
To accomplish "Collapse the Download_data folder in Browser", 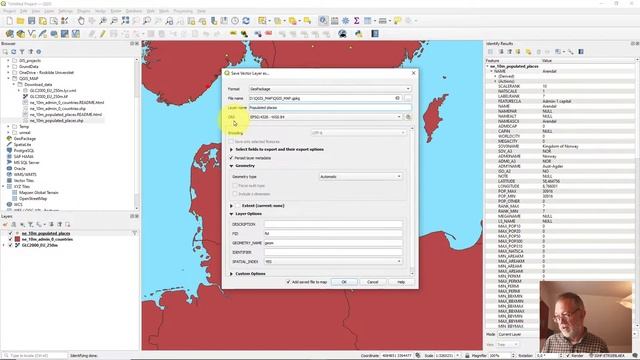I will [13, 84].
